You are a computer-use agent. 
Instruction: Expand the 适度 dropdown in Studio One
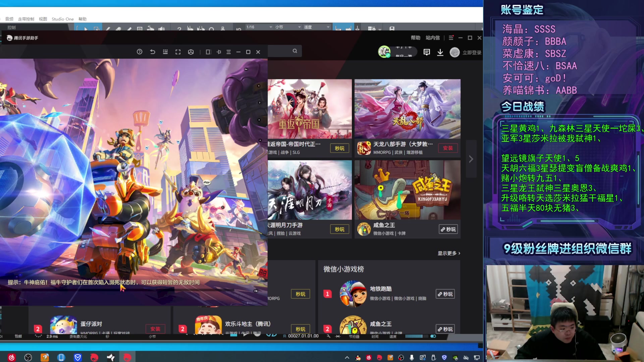tap(317, 27)
